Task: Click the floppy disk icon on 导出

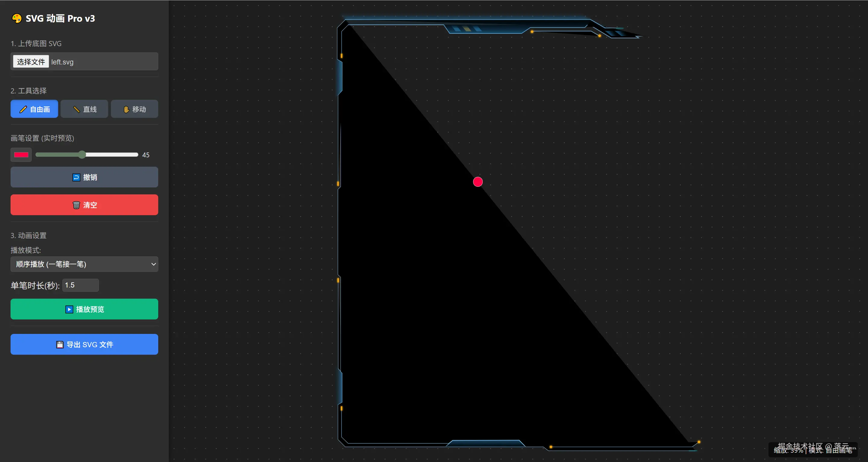Action: coord(60,344)
